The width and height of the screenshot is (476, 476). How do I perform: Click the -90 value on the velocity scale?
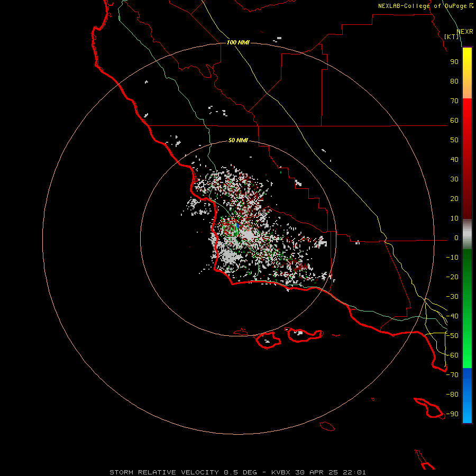coord(452,414)
